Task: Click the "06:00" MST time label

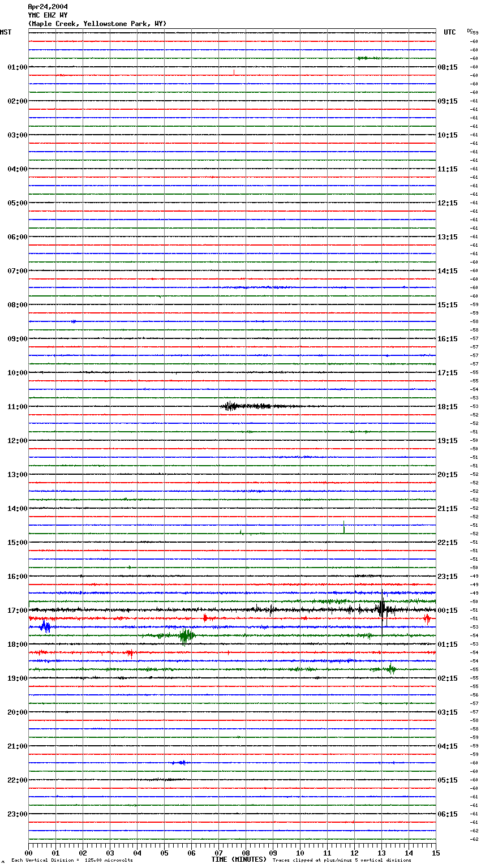Action: point(17,237)
